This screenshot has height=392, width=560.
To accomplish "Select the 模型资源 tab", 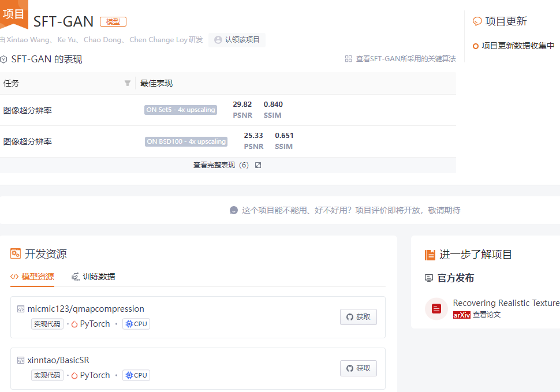I will click(x=33, y=277).
